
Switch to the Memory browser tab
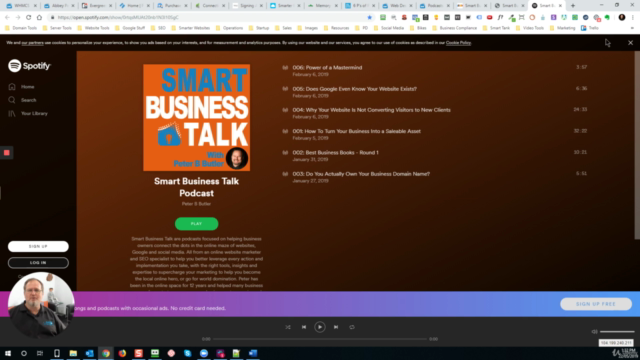322,6
